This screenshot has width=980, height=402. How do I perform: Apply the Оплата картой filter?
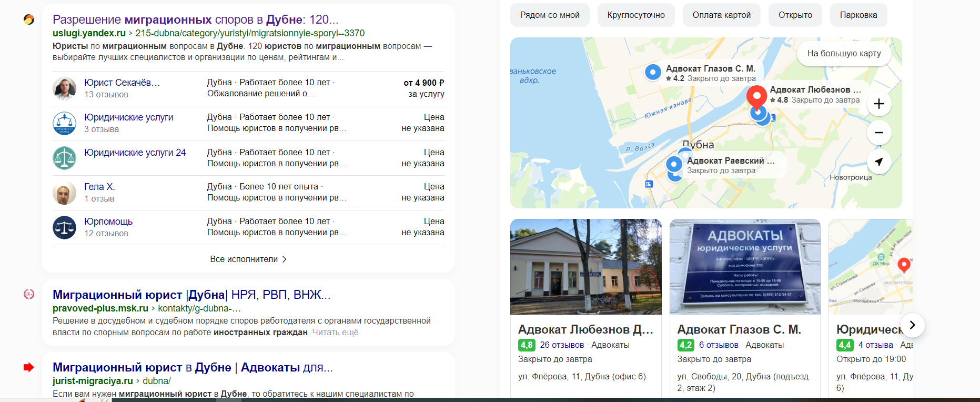pyautogui.click(x=722, y=15)
